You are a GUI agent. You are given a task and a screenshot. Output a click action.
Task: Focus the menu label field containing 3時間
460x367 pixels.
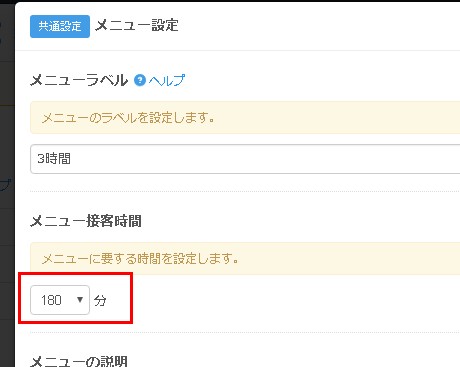coord(245,159)
